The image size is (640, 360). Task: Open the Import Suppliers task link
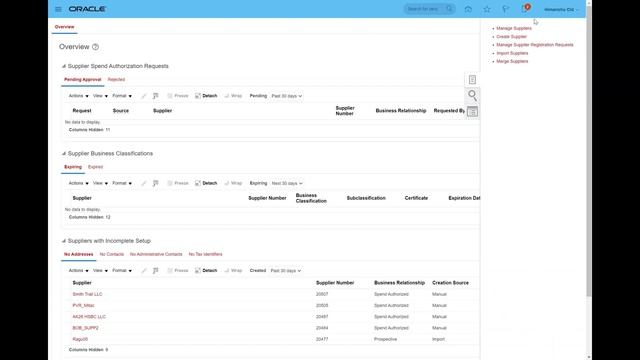512,53
